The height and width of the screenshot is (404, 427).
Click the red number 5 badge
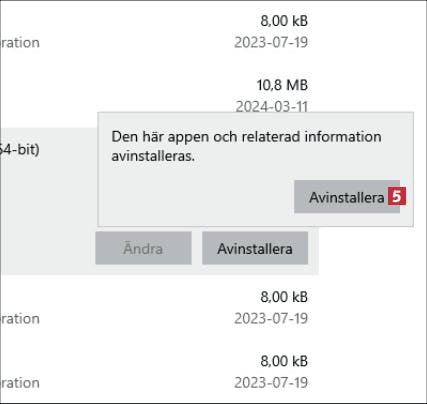[397, 196]
